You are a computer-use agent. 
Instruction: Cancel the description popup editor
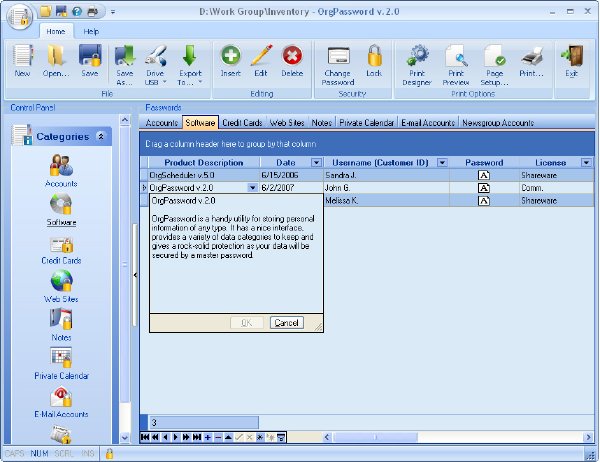point(287,323)
